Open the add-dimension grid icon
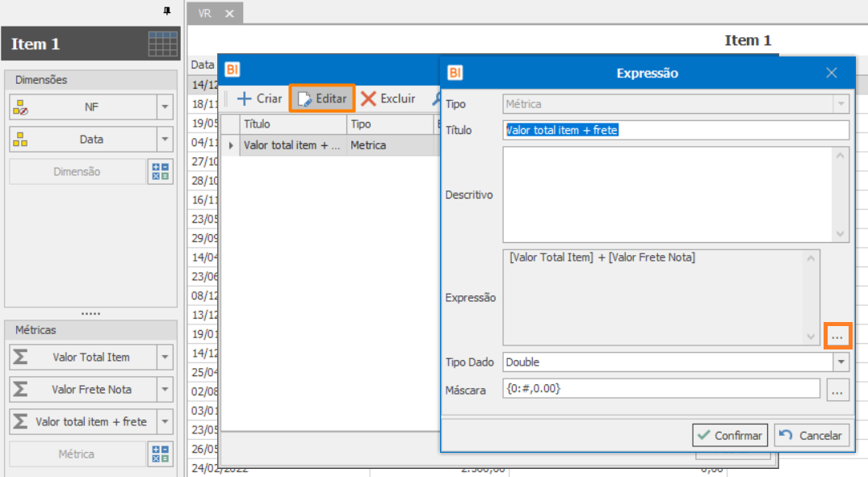 161,172
